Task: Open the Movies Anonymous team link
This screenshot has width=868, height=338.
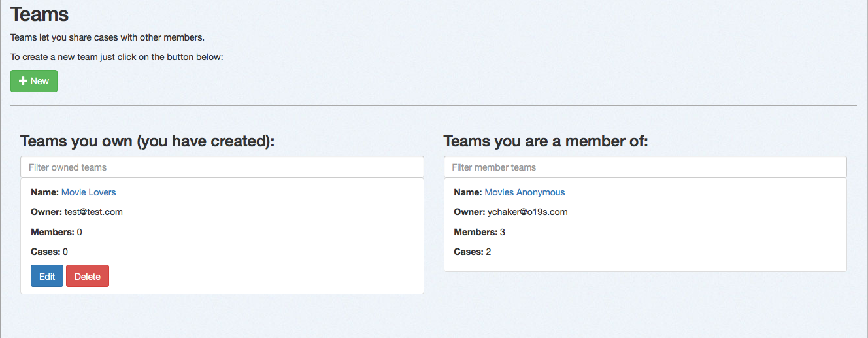Action: click(524, 192)
